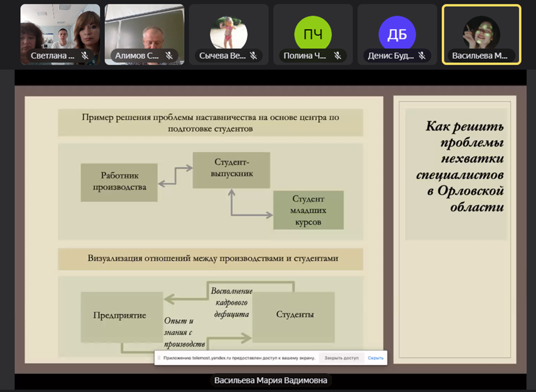Click the "Васильева М..." participant name label
Viewport: 536px width, 392px height.
pos(479,56)
